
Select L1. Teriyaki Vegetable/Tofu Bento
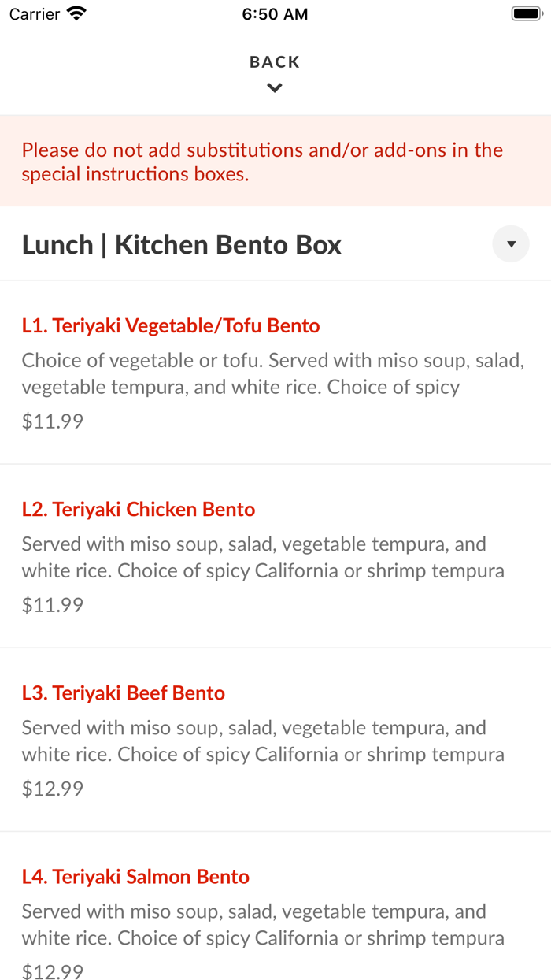click(x=171, y=325)
